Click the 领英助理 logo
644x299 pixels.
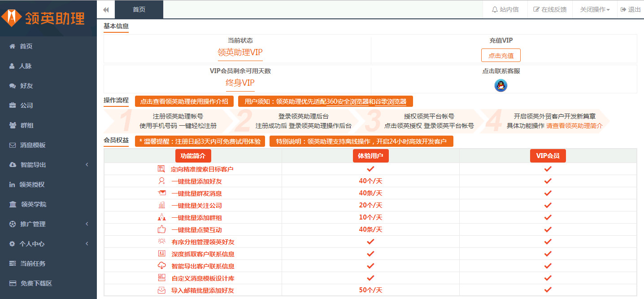tap(43, 18)
